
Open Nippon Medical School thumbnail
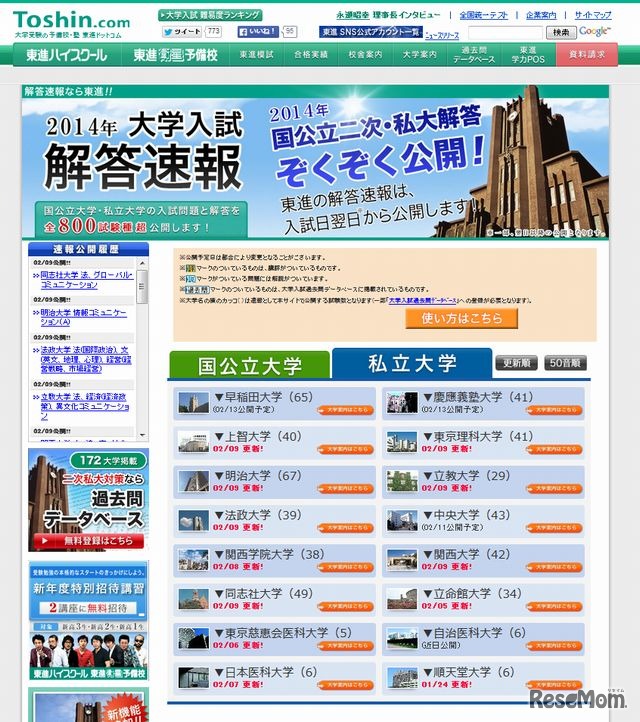tap(193, 678)
